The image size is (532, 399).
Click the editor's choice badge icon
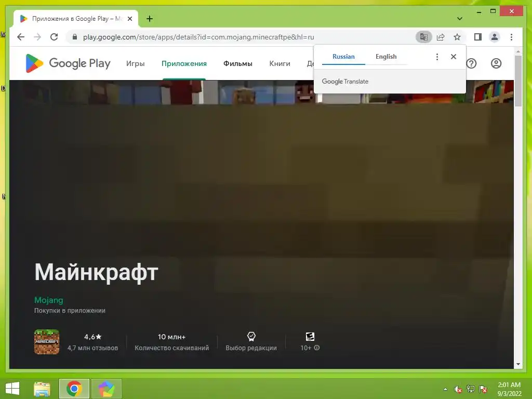click(x=251, y=337)
